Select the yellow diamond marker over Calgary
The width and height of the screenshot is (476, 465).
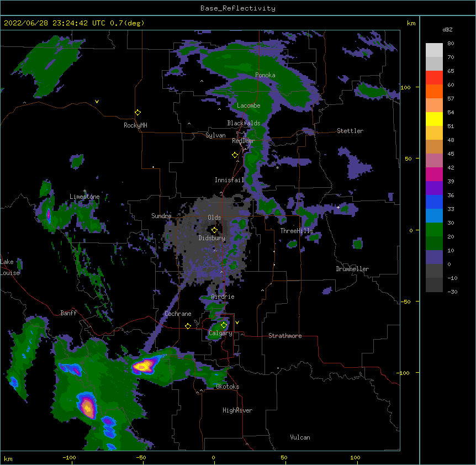pos(224,325)
